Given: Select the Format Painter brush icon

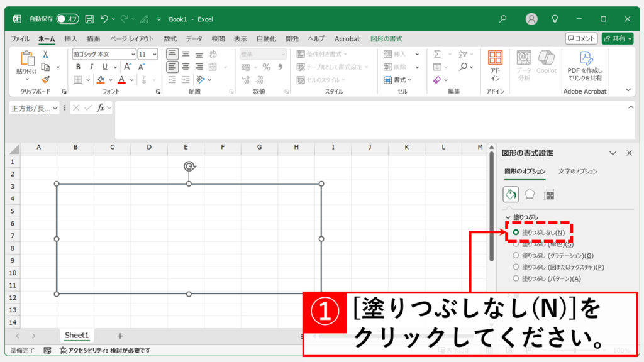Looking at the screenshot, I should tap(45, 80).
